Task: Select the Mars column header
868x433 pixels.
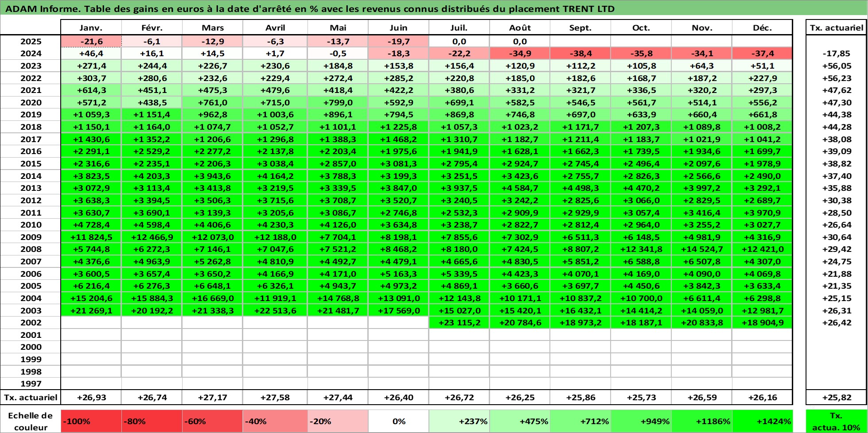Action: (213, 27)
